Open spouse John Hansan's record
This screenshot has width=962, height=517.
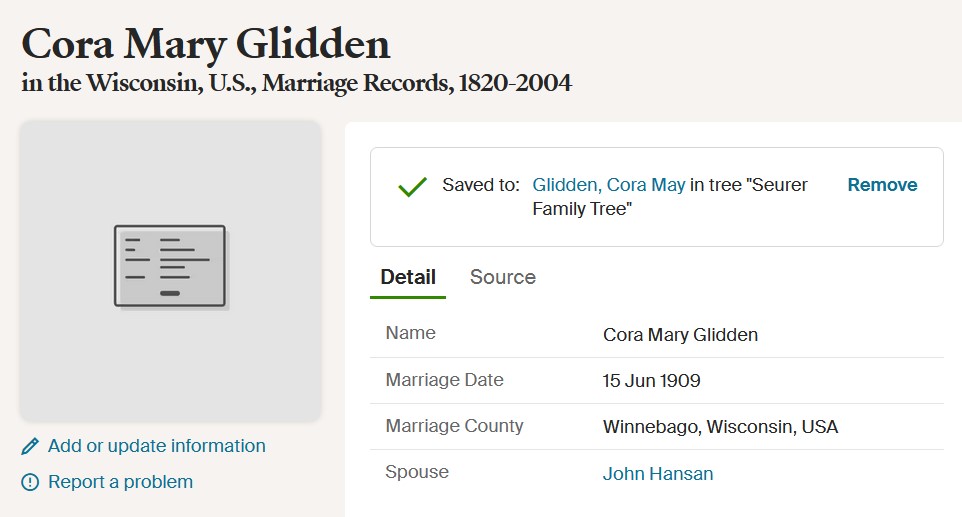[658, 474]
